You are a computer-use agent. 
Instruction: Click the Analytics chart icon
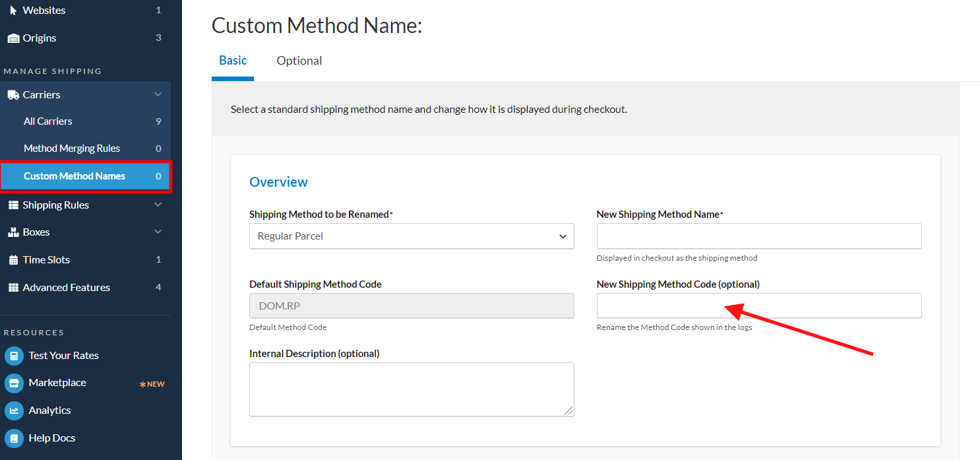(x=14, y=411)
